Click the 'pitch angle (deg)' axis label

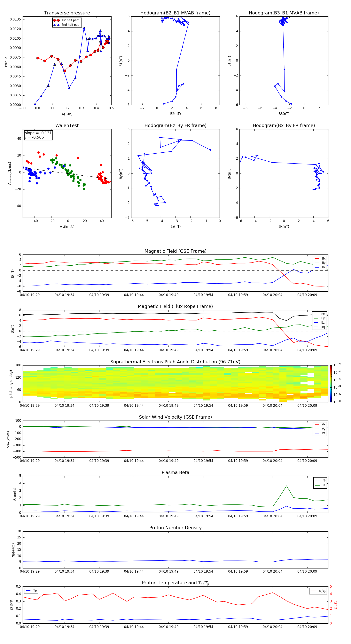(11, 384)
